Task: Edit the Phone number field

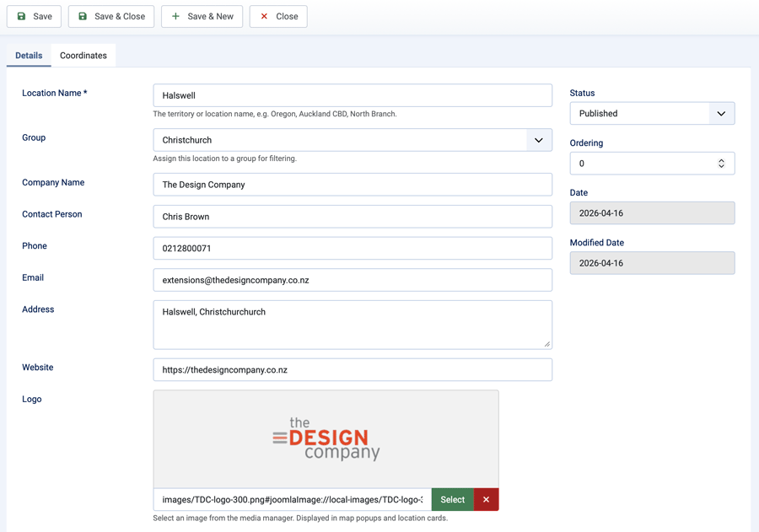Action: tap(353, 249)
